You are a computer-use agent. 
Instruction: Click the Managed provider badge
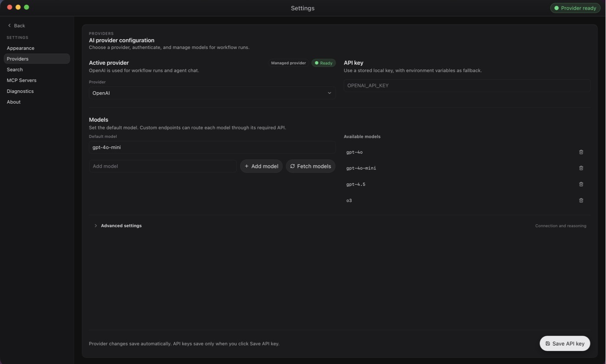pos(288,63)
